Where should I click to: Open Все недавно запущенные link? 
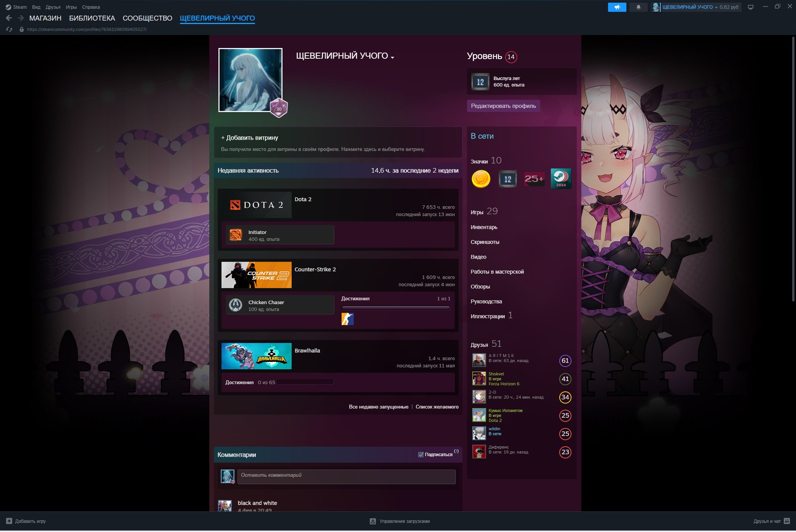[379, 407]
